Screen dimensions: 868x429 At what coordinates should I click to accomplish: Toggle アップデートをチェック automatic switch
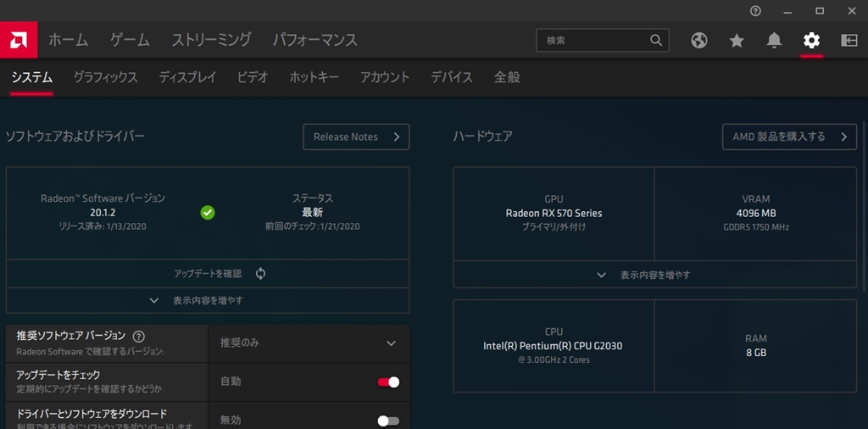(x=388, y=382)
